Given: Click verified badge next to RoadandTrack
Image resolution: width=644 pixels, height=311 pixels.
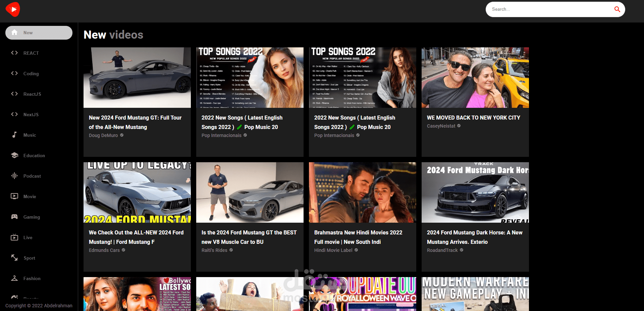Looking at the screenshot, I should point(462,250).
